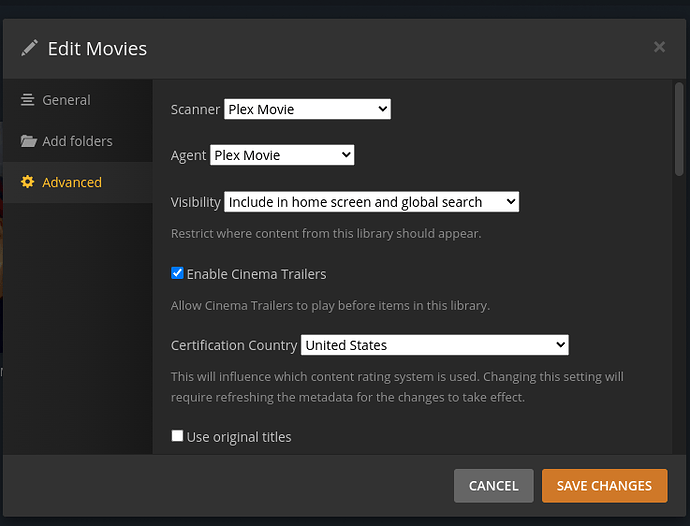Click the General list icon in sidebar
Screen dimensions: 690x526
pos(28,100)
